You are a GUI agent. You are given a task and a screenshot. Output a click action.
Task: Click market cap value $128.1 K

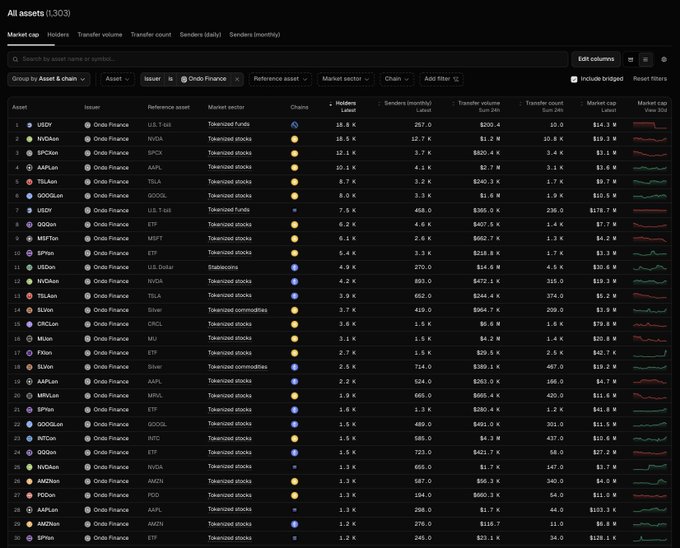click(603, 538)
